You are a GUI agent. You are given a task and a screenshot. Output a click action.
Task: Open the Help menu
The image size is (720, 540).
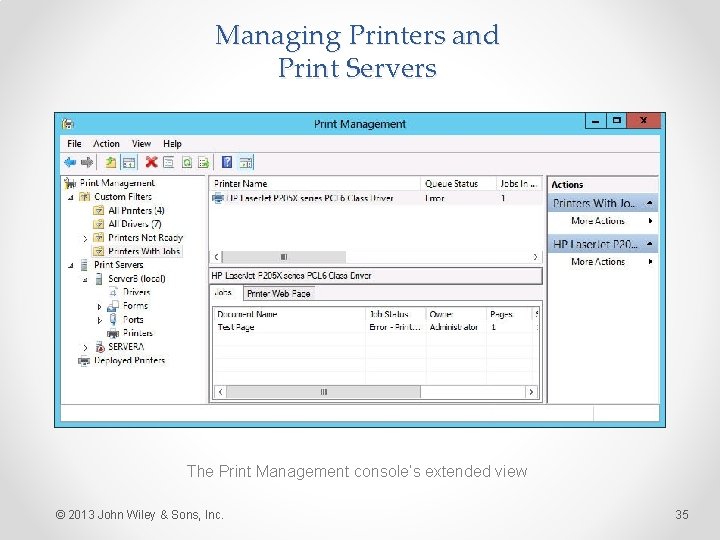coord(172,144)
